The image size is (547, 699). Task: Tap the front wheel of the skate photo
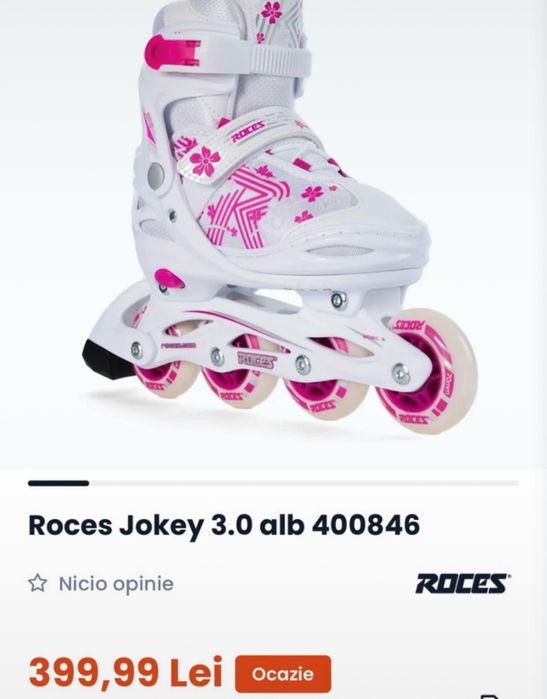click(427, 371)
